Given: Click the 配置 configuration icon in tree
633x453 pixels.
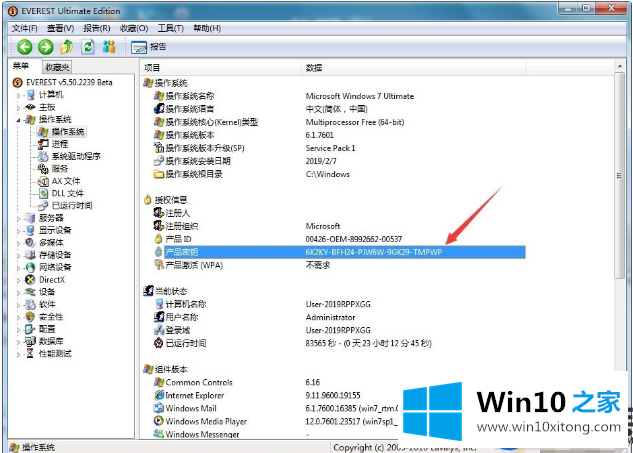Looking at the screenshot, I should pos(30,329).
